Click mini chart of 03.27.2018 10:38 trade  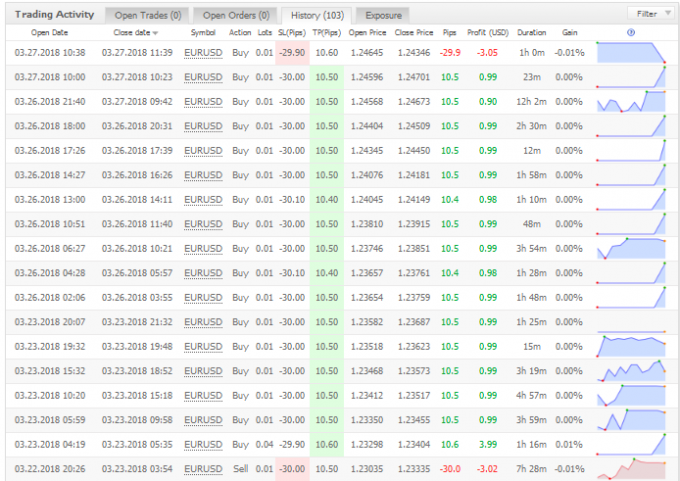click(x=631, y=53)
